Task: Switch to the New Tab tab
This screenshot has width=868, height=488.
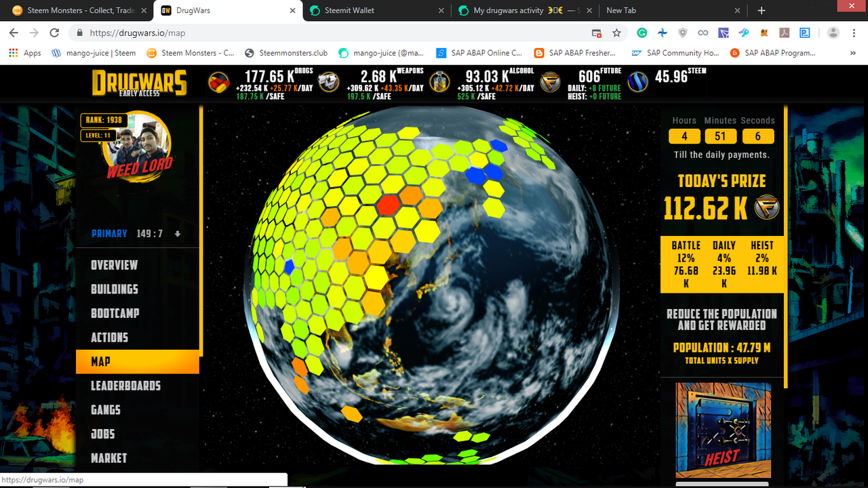Action: [x=671, y=10]
